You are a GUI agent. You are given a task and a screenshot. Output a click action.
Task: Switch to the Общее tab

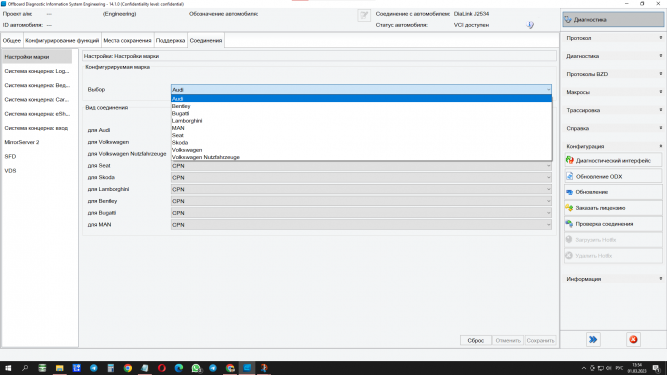coord(12,40)
